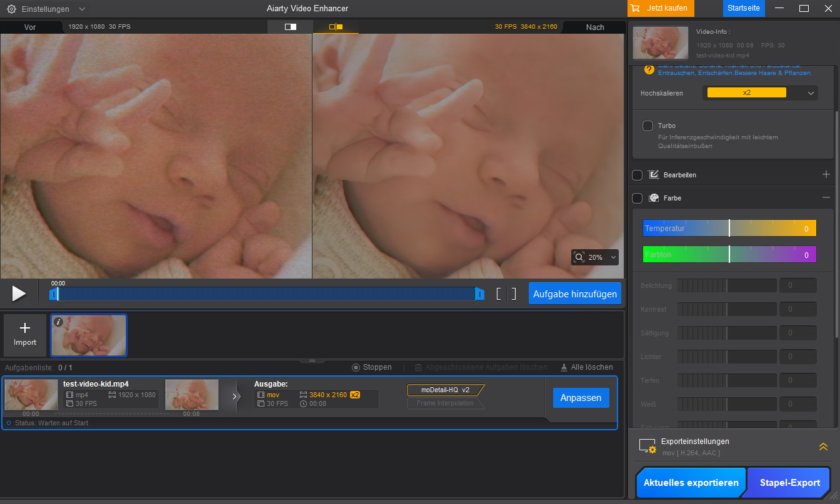Switch to side-by-side compare view
Screen dimensions: 840x504
pos(336,27)
